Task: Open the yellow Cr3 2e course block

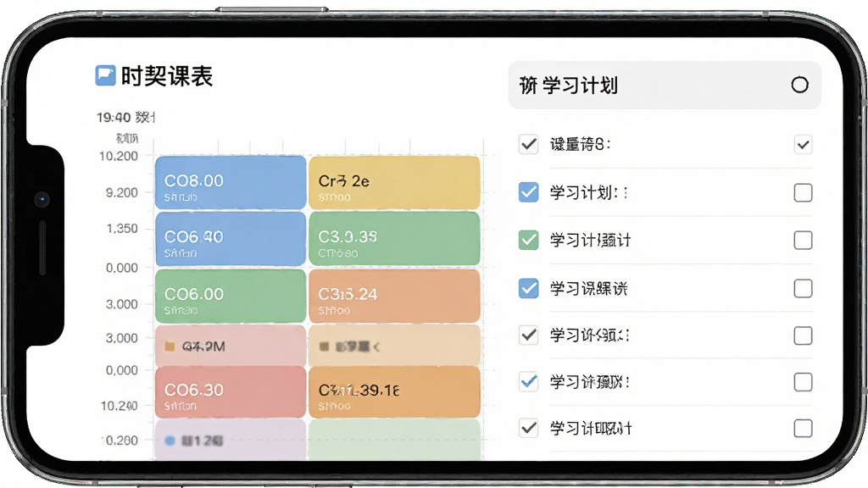Action: tap(394, 183)
